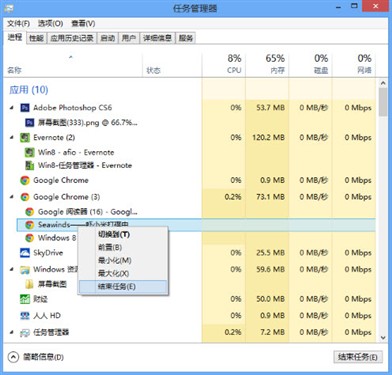
Task: Click the bottom 结束任务(E) button
Action: pyautogui.click(x=358, y=357)
